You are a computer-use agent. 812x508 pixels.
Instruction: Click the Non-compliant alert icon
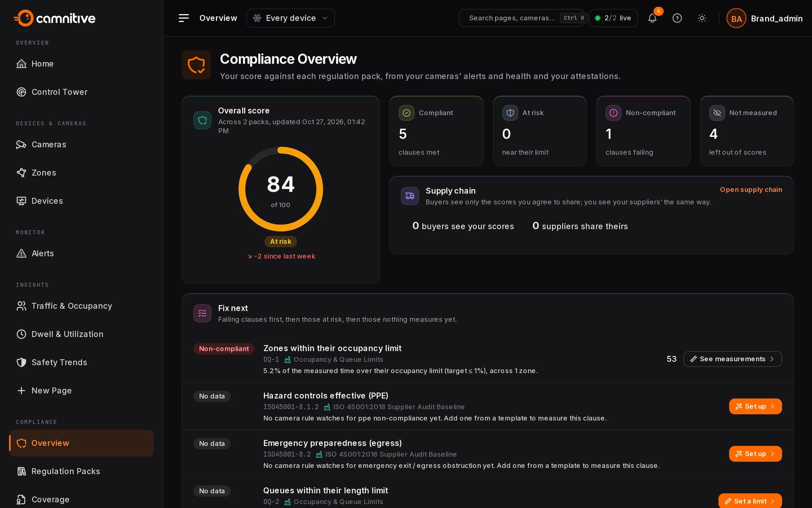pos(613,113)
